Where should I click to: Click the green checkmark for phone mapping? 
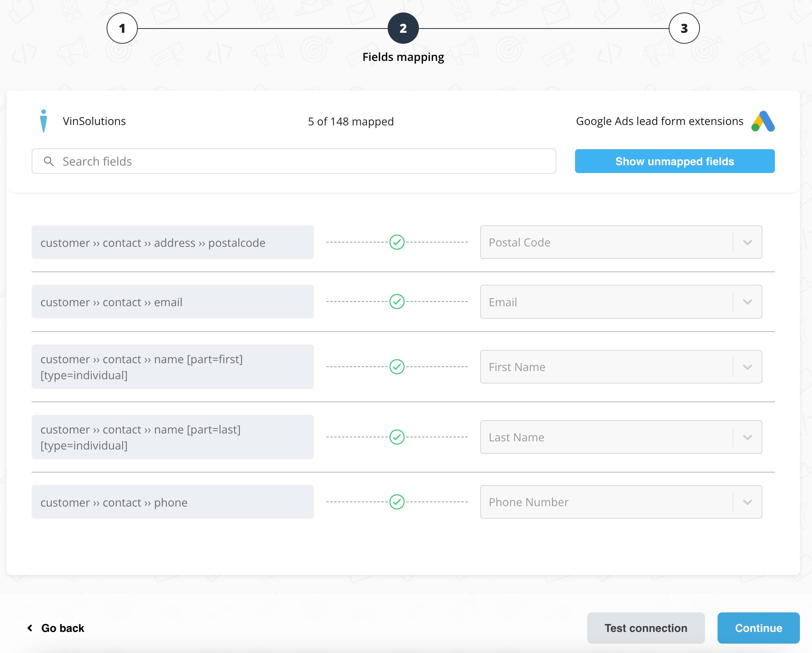pos(397,502)
